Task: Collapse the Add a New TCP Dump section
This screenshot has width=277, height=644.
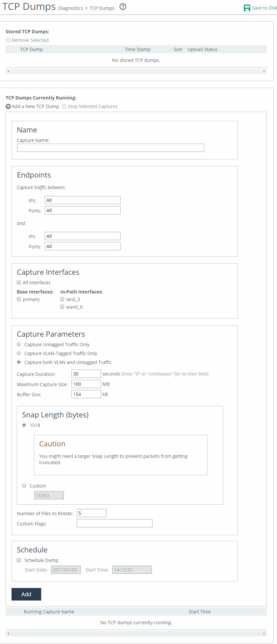Action: click(x=8, y=106)
